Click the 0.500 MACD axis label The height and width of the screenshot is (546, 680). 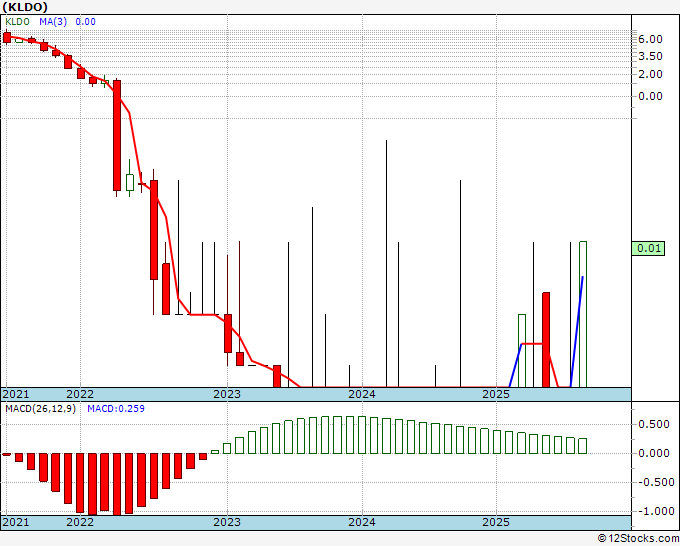pyautogui.click(x=654, y=424)
